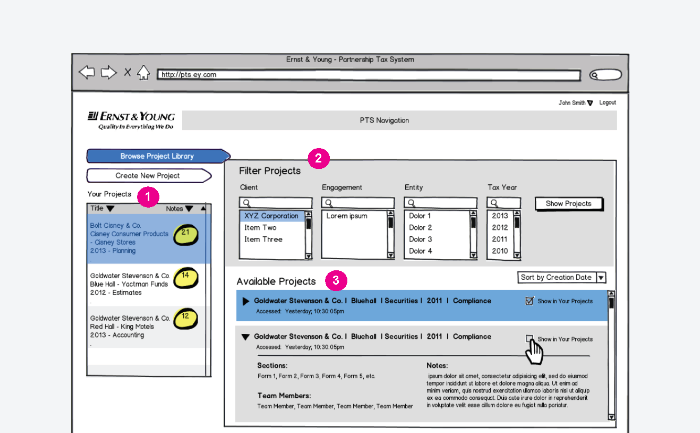The width and height of the screenshot is (700, 433).
Task: Open the Sort by Creation Date dropdown
Action: pyautogui.click(x=562, y=277)
